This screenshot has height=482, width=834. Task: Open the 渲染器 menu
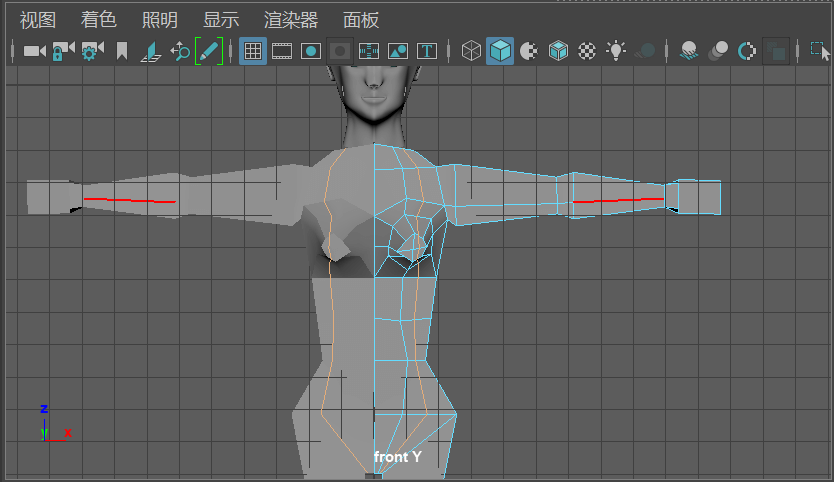[x=291, y=20]
